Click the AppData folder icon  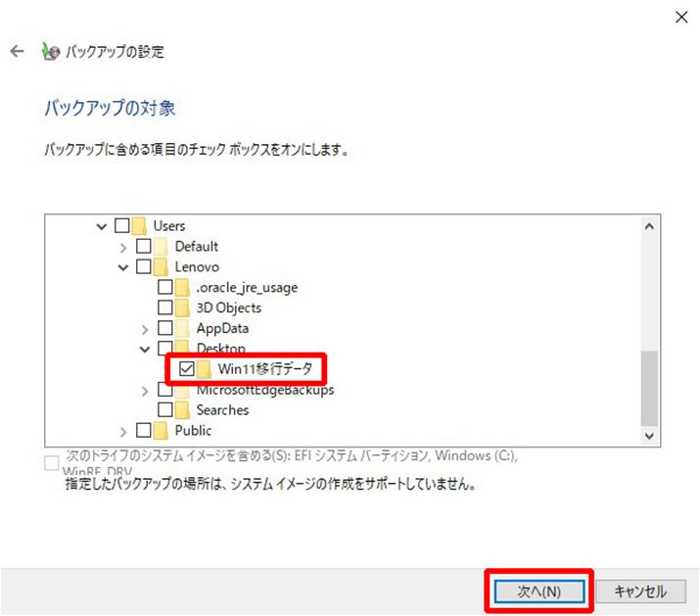point(182,328)
